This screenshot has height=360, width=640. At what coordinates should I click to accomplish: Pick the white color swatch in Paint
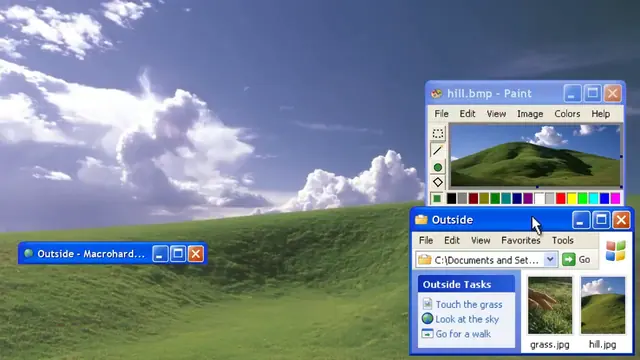tap(540, 198)
